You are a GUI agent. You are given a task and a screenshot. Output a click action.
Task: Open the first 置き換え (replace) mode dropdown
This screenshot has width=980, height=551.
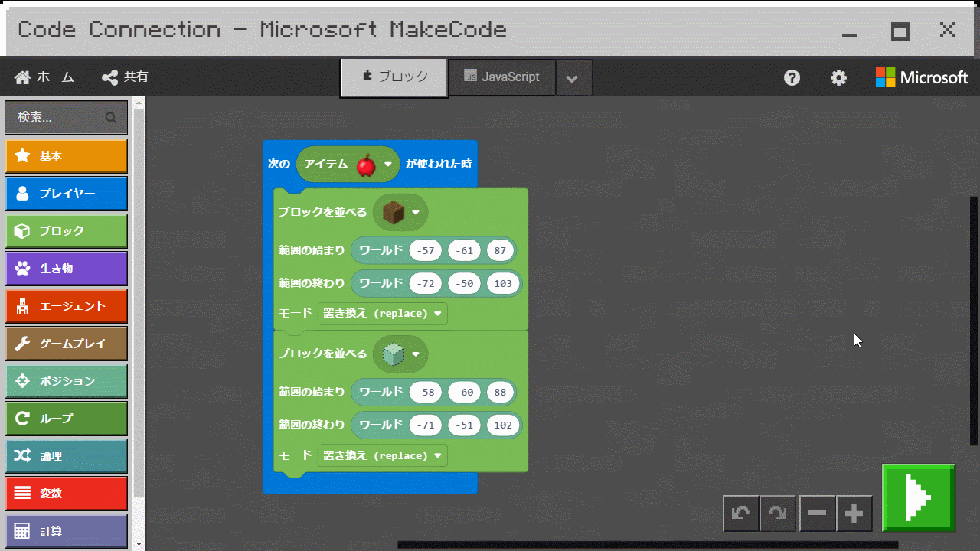[383, 314]
